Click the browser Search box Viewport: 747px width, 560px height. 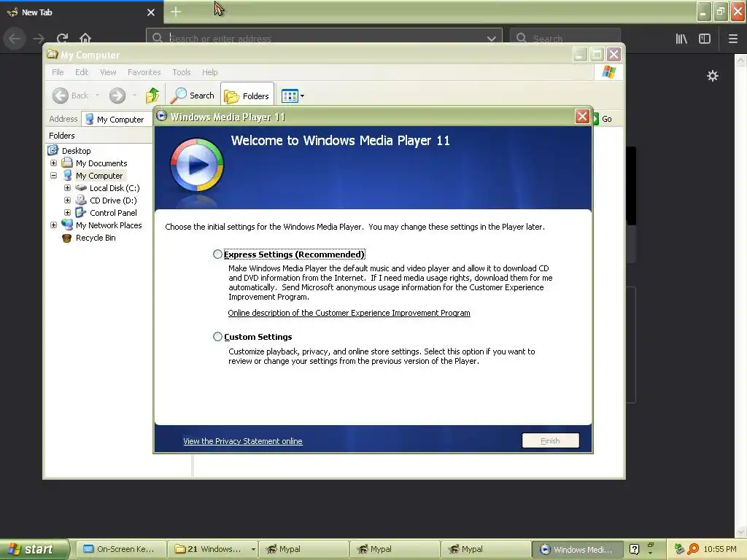pos(565,39)
